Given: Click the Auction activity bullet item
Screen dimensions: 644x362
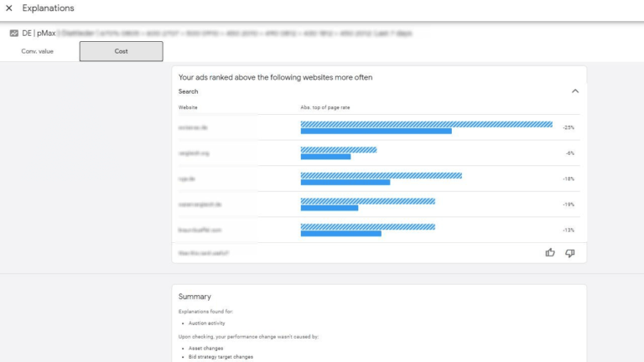Looking at the screenshot, I should pos(206,323).
